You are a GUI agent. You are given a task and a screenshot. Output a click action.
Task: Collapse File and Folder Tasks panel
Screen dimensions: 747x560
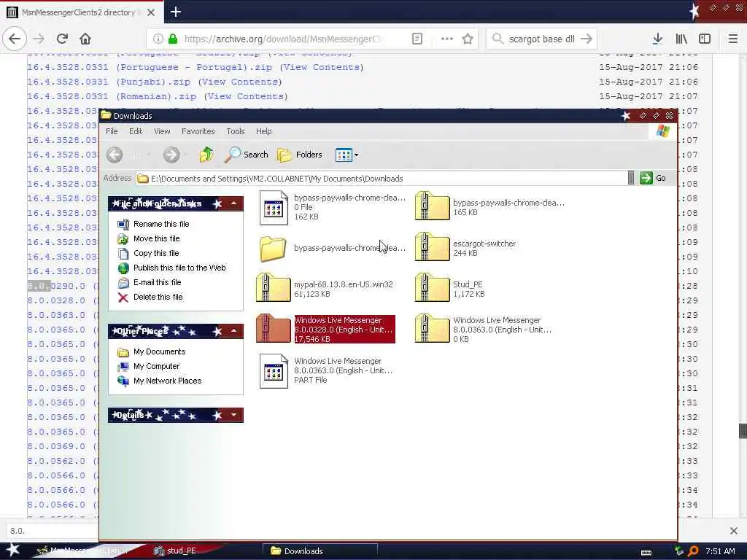coord(233,204)
